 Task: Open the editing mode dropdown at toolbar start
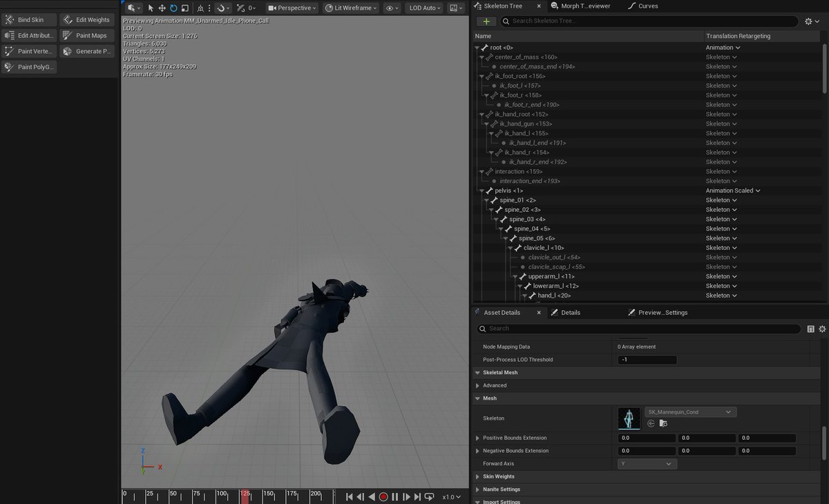tap(134, 8)
